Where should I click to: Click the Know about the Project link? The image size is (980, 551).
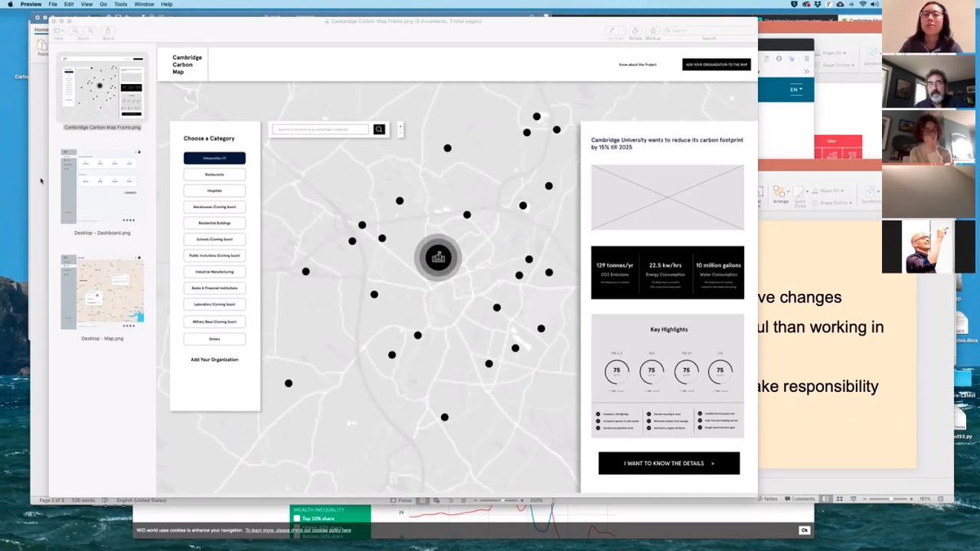point(638,64)
